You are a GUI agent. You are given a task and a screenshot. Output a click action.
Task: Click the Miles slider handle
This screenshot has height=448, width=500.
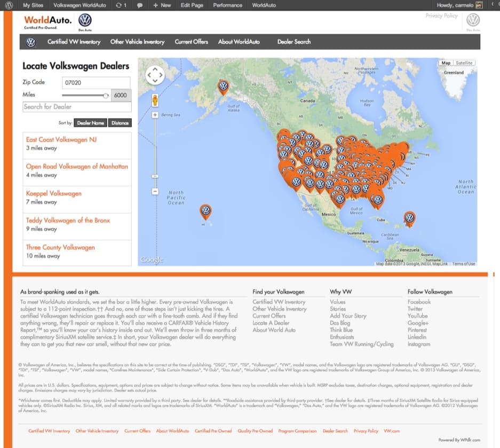(106, 96)
